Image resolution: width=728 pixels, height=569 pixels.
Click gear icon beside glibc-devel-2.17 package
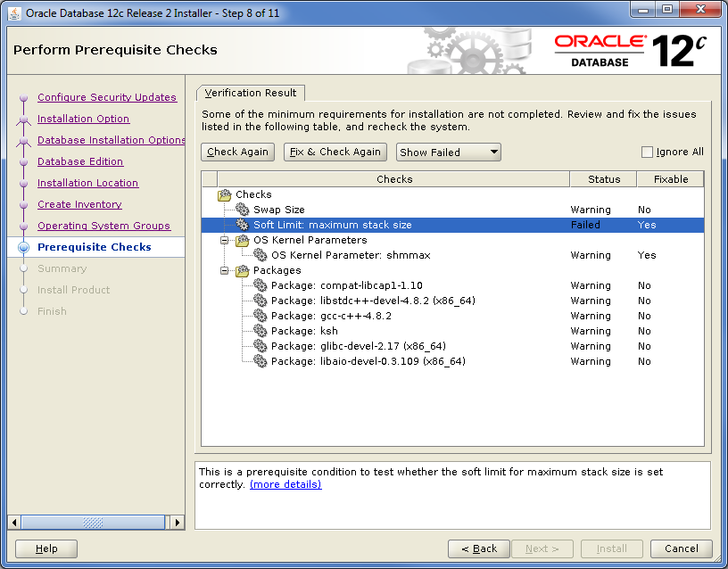click(260, 346)
